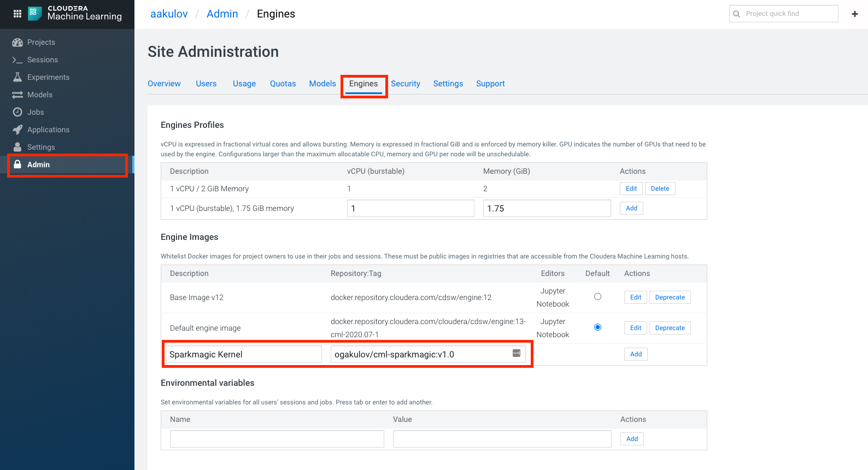
Task: Set Base Image v12 as default
Action: (x=597, y=297)
